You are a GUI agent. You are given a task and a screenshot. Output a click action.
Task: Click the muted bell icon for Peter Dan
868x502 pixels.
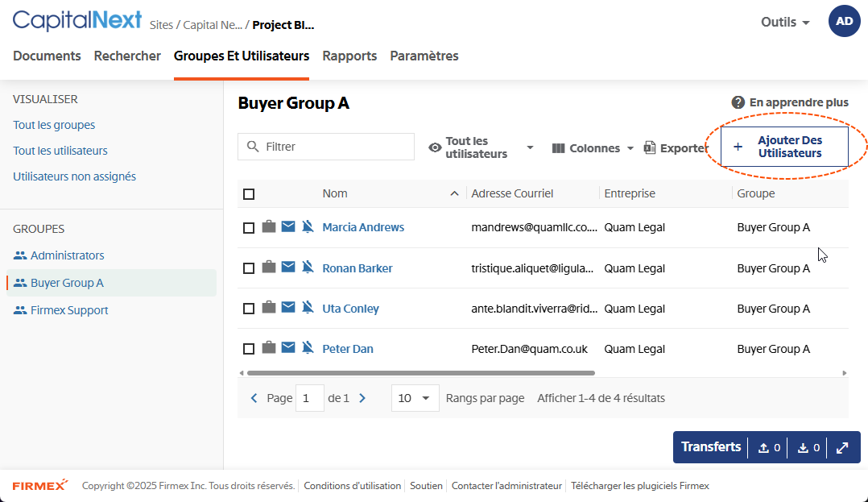pos(308,348)
